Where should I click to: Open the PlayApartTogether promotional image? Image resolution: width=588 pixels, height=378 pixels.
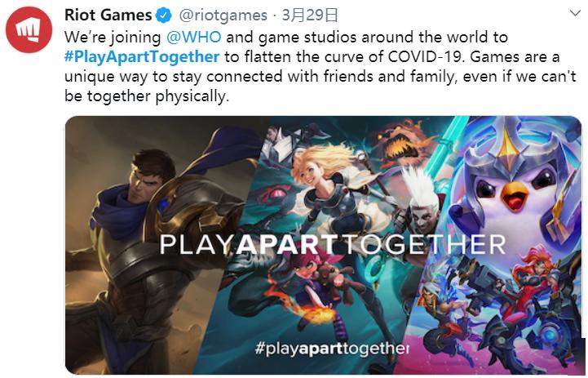[x=323, y=245]
